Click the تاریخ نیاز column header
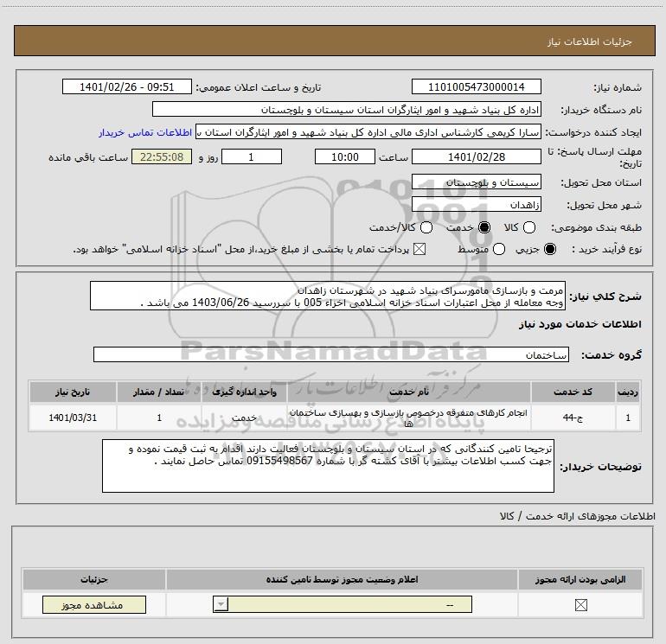The height and width of the screenshot is (644, 666). [x=73, y=392]
